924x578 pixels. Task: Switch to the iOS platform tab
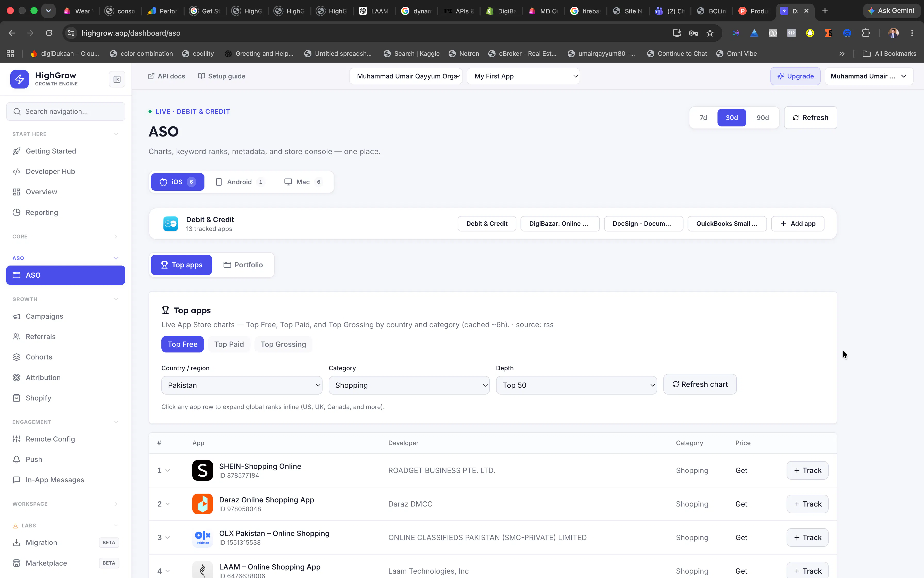tap(178, 182)
